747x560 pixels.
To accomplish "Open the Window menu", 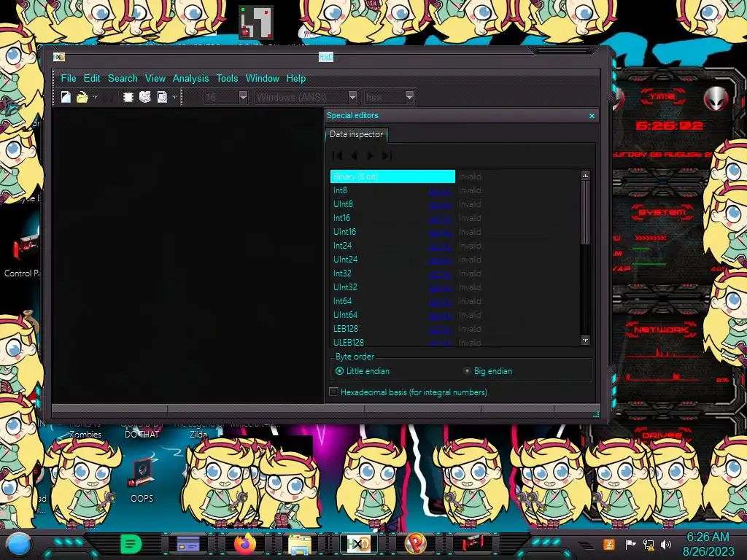I will point(262,78).
